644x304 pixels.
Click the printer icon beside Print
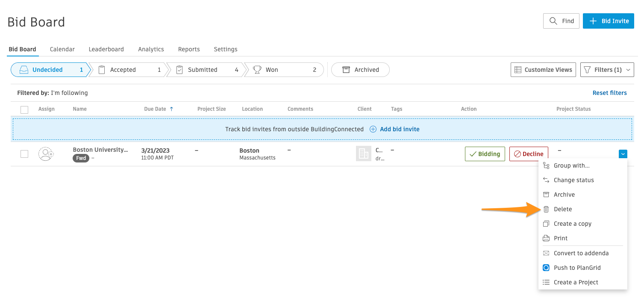pos(546,238)
